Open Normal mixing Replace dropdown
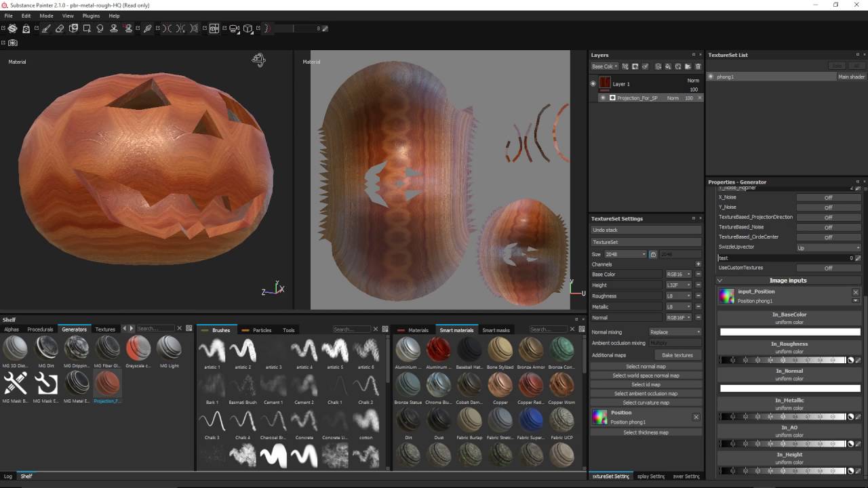This screenshot has height=488, width=868. coord(675,332)
